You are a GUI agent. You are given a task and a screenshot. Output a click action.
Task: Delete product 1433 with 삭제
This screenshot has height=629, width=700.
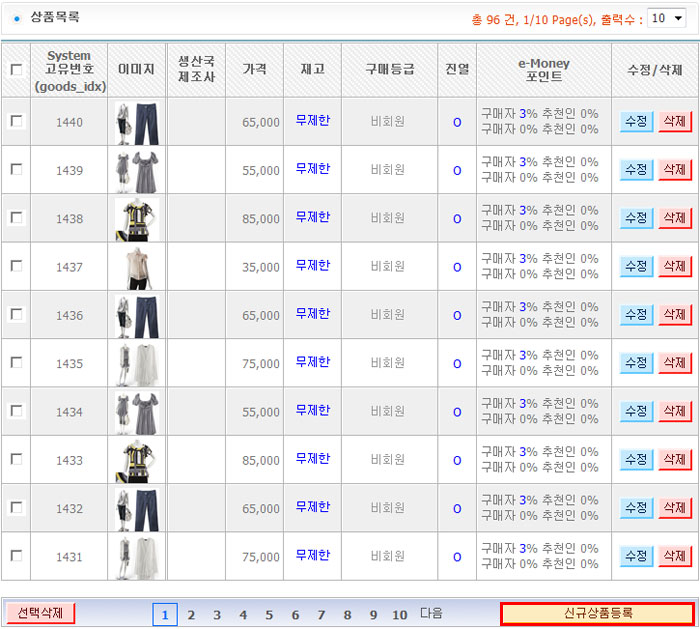[675, 459]
